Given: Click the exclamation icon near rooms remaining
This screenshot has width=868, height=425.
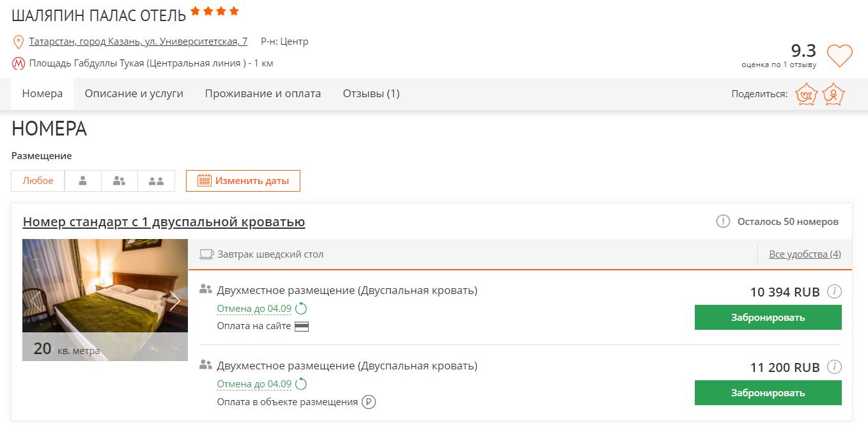Looking at the screenshot, I should click(x=723, y=222).
